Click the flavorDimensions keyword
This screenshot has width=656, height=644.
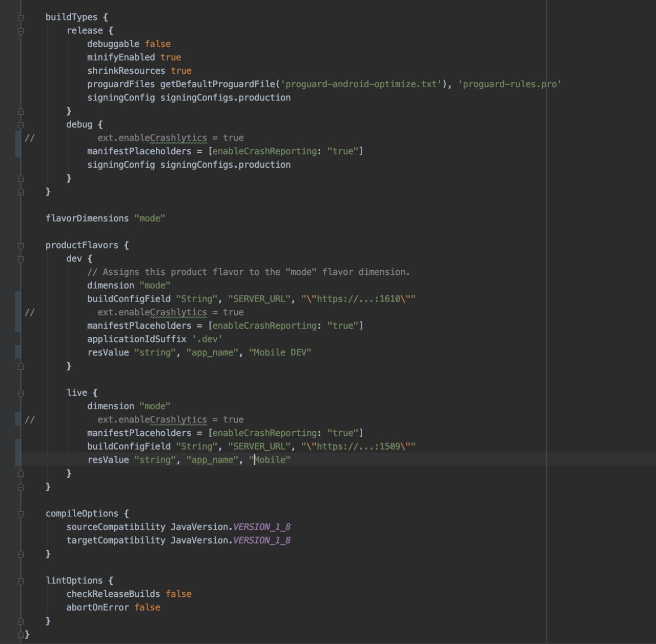click(87, 218)
